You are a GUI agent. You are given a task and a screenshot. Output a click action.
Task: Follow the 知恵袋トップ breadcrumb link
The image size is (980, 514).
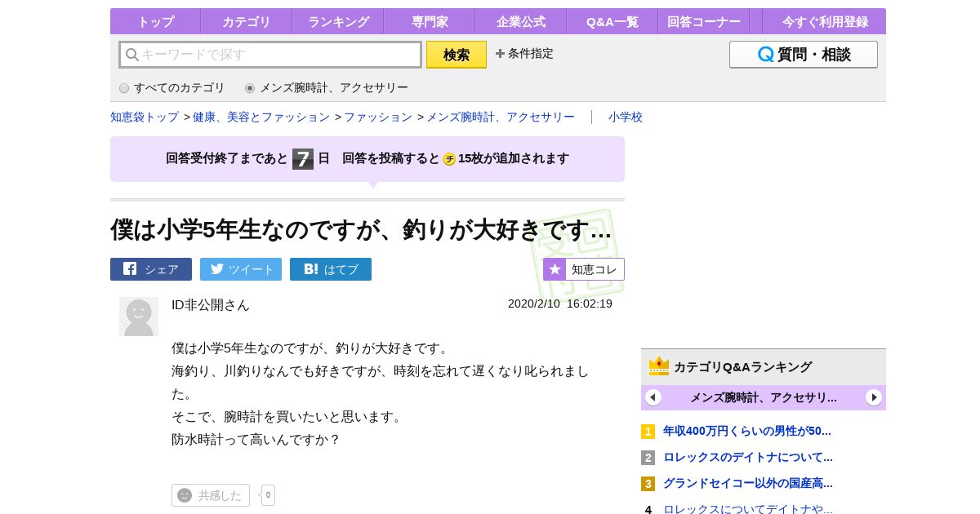point(145,117)
